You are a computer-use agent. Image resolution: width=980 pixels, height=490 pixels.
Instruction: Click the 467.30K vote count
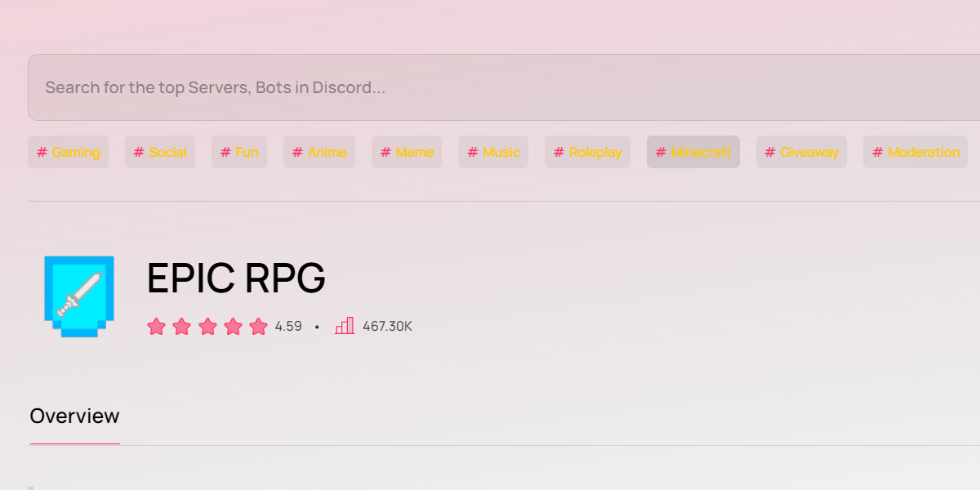[x=386, y=325]
